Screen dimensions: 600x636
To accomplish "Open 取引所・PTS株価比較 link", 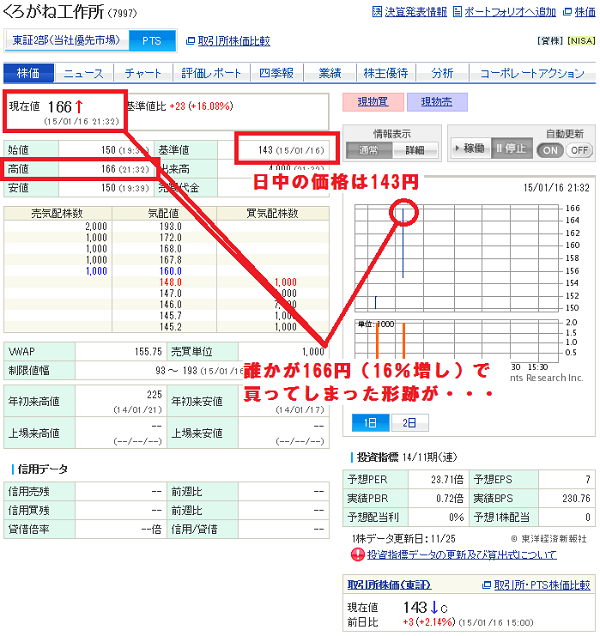I will pyautogui.click(x=542, y=585).
